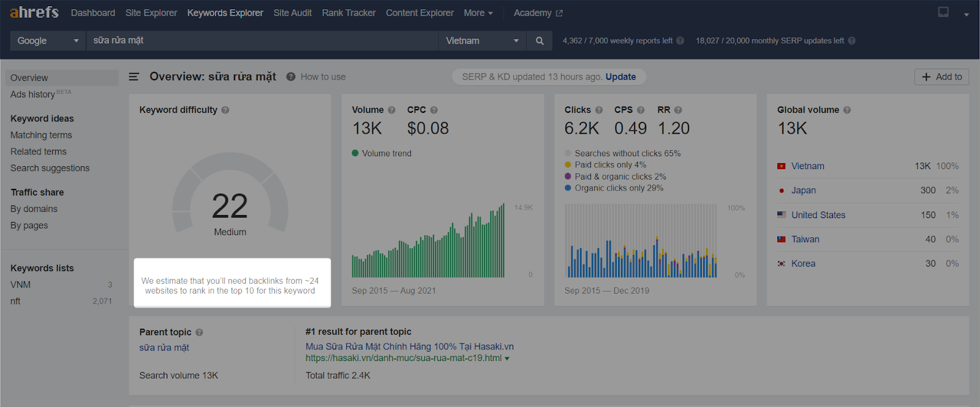Open Rank Tracker
This screenshot has width=980, height=407.
coord(349,13)
